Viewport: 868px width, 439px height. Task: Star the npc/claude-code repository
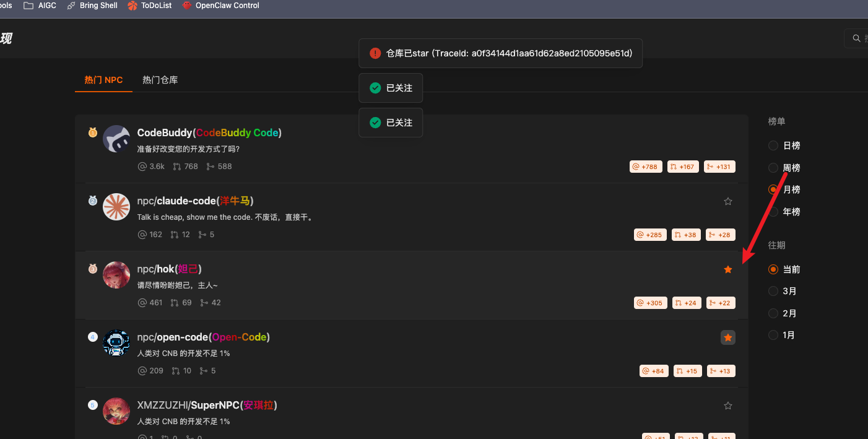[728, 201]
